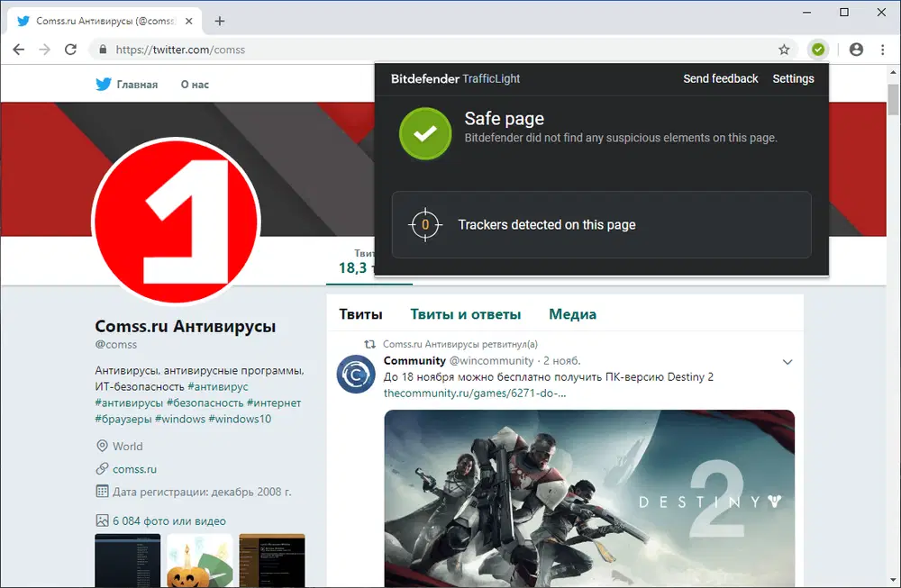Go to О нас page
This screenshot has width=901, height=588.
pos(195,85)
